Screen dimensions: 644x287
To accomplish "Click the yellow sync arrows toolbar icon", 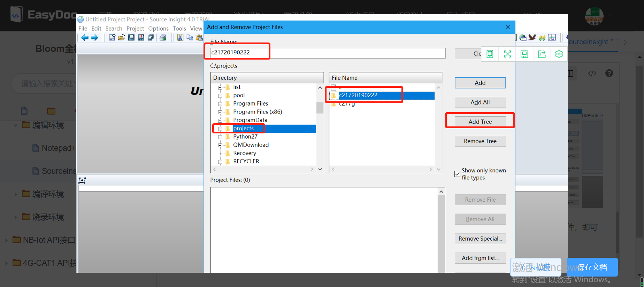I will click(x=542, y=38).
